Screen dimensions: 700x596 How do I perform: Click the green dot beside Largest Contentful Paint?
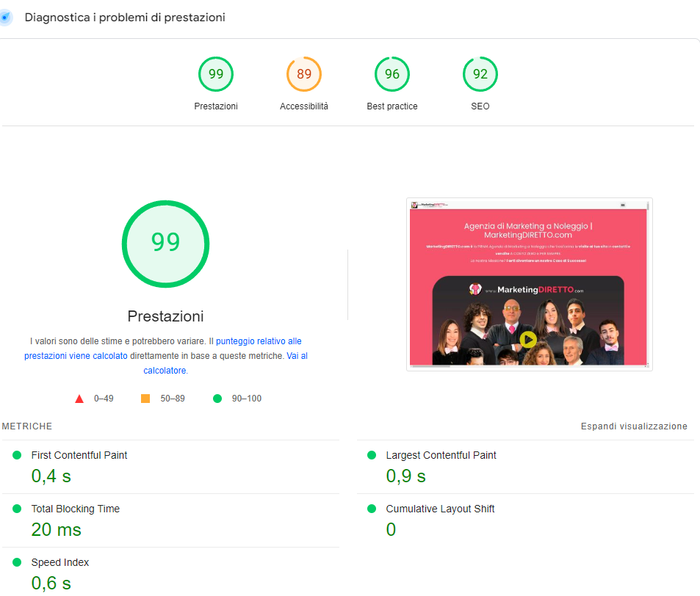(x=372, y=455)
